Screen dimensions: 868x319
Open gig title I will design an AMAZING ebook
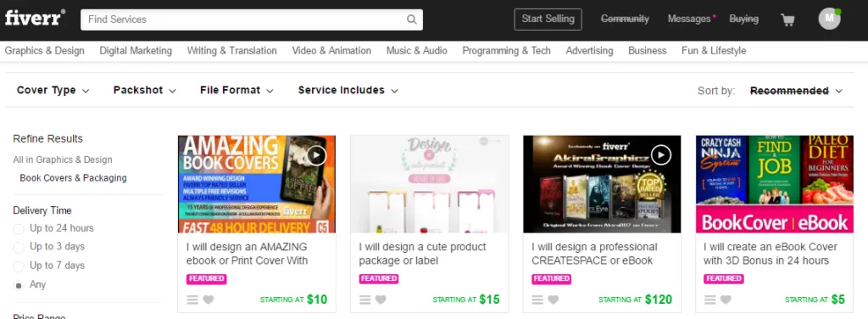[247, 254]
